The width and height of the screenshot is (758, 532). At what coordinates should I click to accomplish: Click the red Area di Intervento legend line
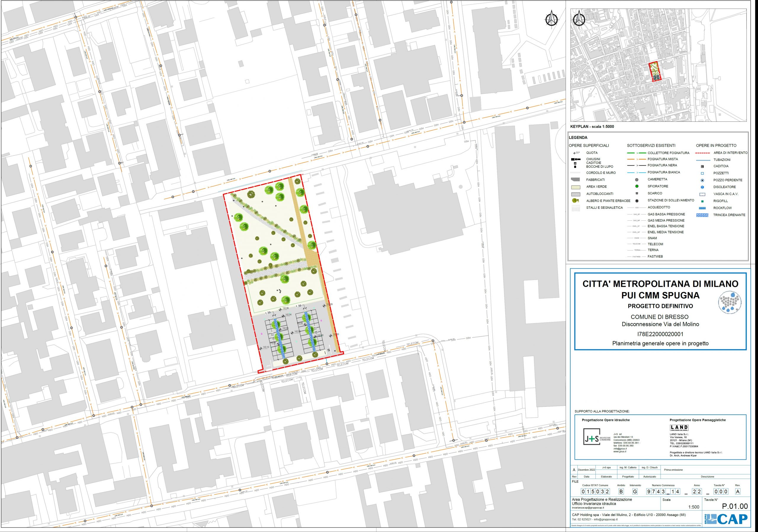point(702,153)
